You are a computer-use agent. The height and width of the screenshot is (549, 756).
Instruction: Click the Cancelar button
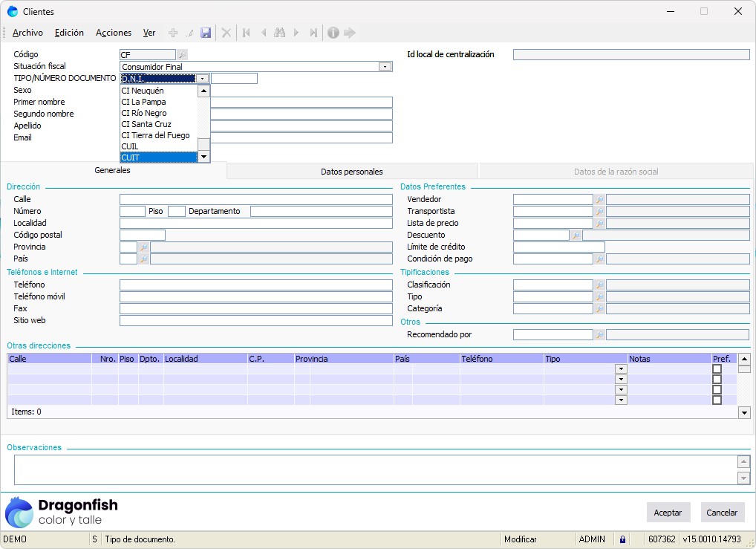coord(722,513)
